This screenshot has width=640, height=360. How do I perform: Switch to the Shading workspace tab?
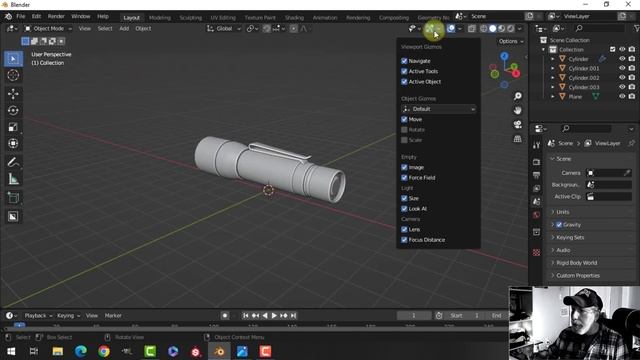tap(294, 18)
